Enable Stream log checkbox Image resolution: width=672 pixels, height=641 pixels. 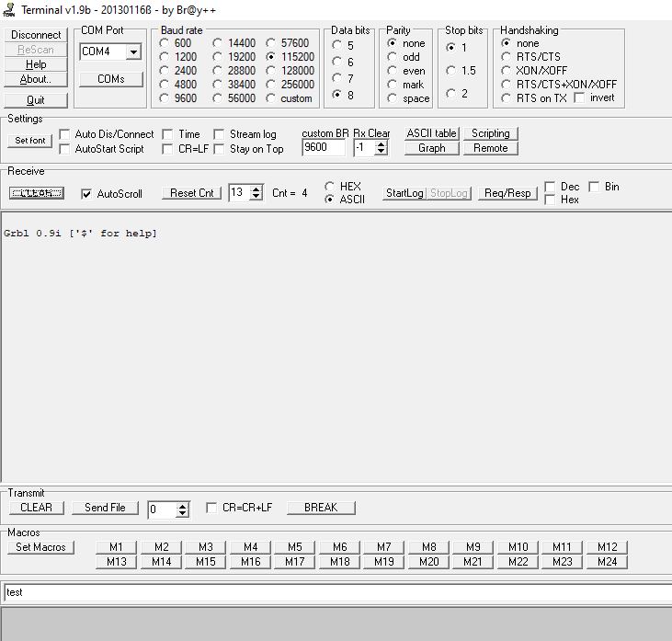point(219,134)
